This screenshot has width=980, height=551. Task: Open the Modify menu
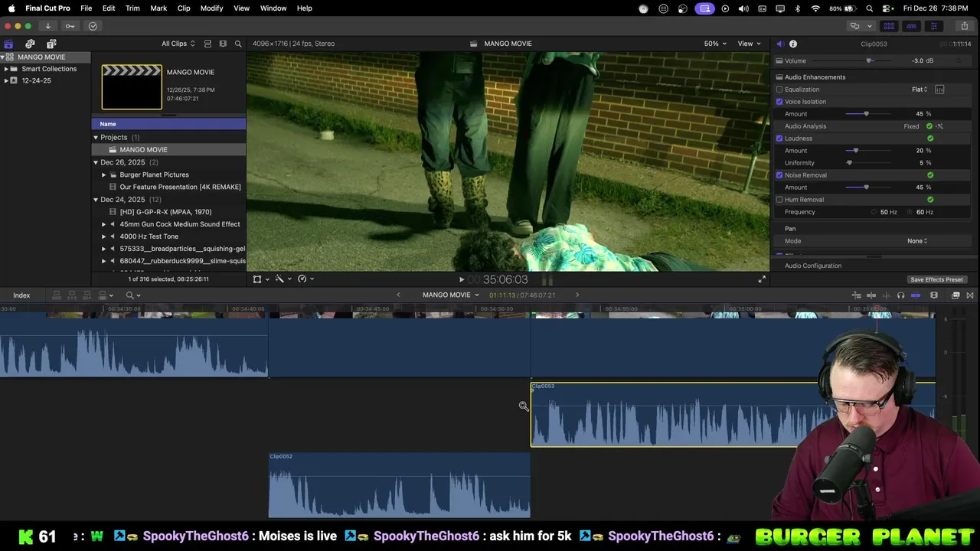coord(212,8)
